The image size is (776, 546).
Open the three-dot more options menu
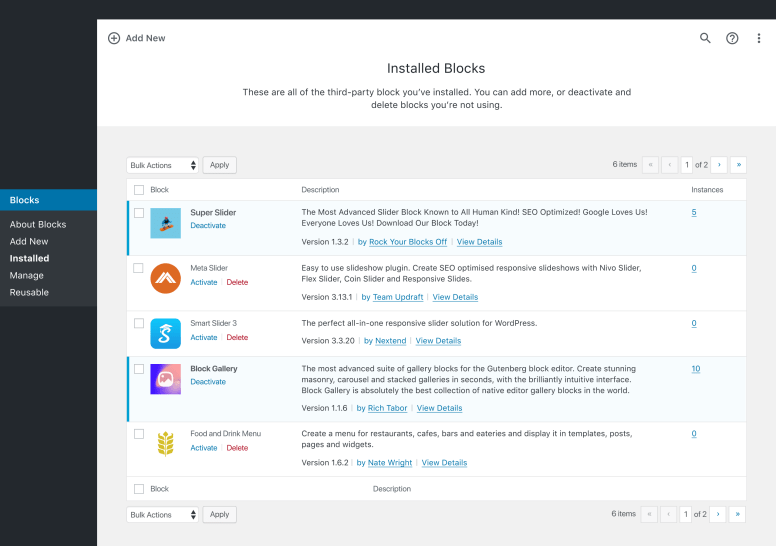pos(759,38)
